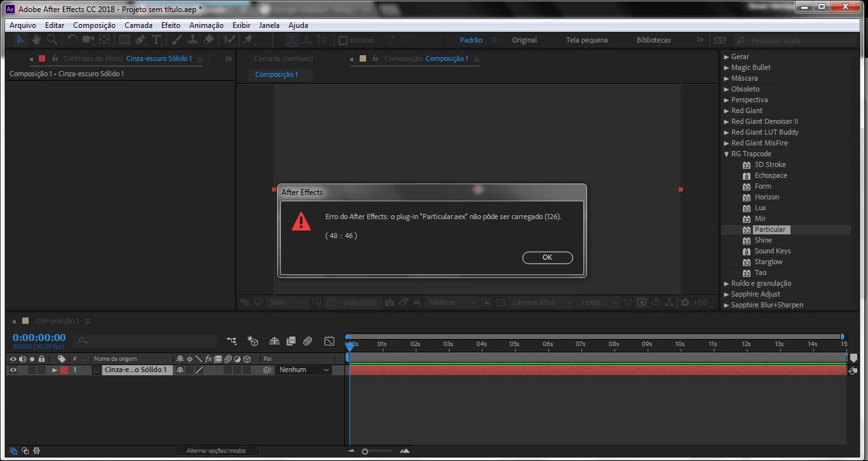Select the Puppet Pin tool
Image resolution: width=868 pixels, height=461 pixels.
pos(248,40)
